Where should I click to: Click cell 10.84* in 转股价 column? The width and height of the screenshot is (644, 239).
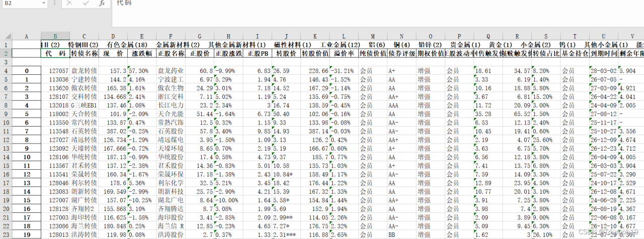coord(286,174)
